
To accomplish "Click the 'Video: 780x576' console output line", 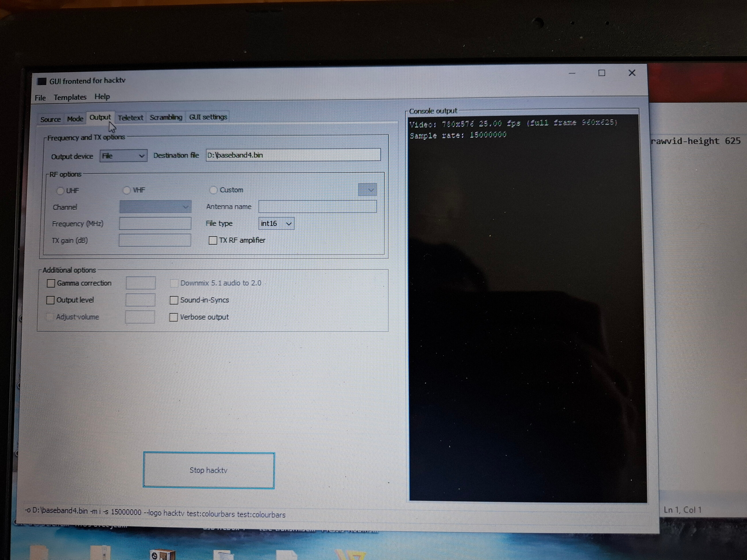I will (514, 123).
